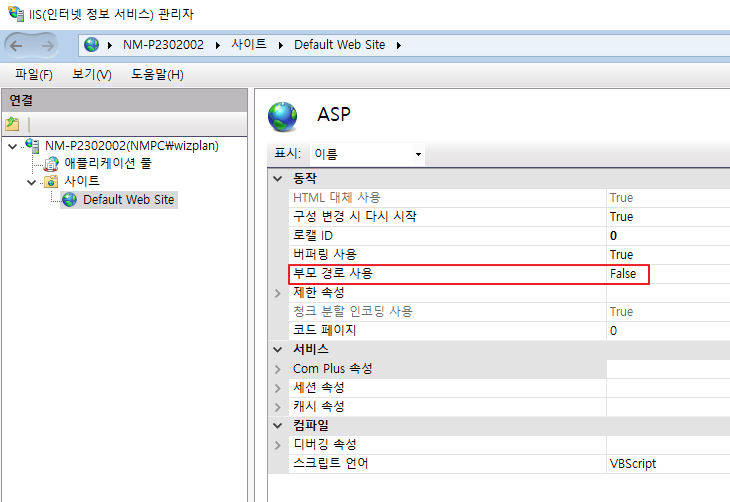Expand the 제한 속성 group
The image size is (730, 502).
pyautogui.click(x=278, y=293)
